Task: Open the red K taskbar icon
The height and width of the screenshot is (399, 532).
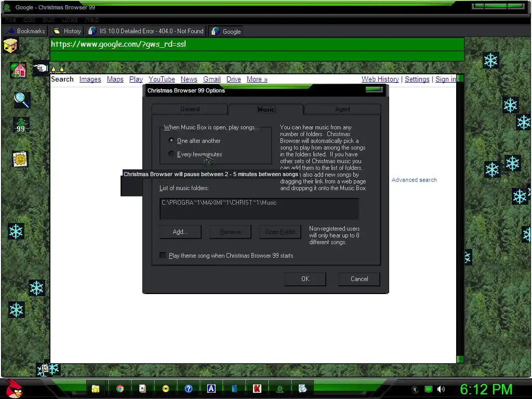Action: pyautogui.click(x=257, y=389)
